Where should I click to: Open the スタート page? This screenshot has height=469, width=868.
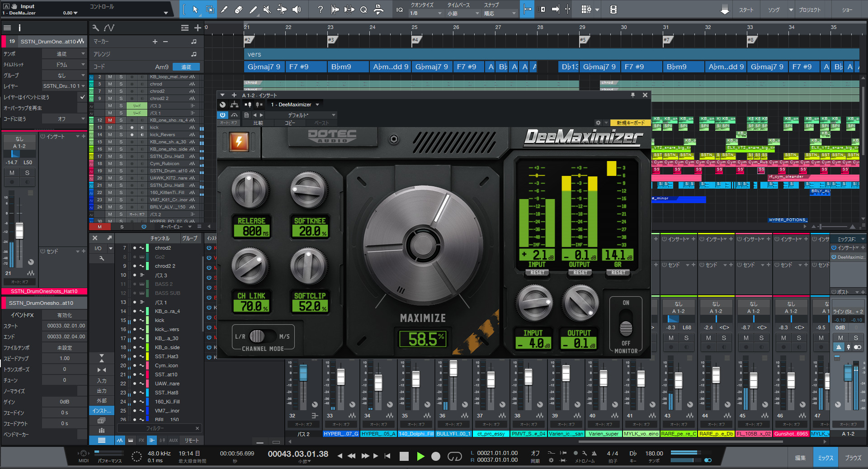tap(746, 9)
